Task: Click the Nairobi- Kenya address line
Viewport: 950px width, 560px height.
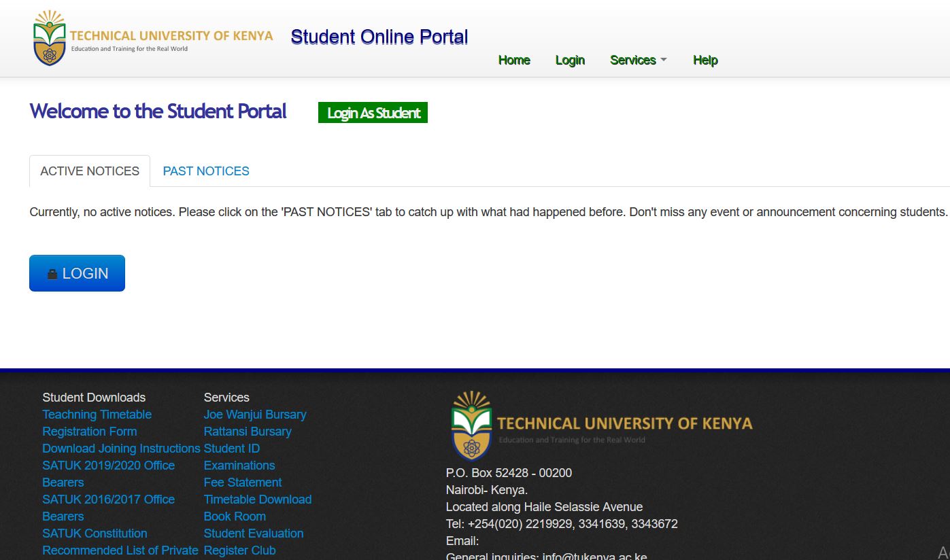Action: coord(487,490)
